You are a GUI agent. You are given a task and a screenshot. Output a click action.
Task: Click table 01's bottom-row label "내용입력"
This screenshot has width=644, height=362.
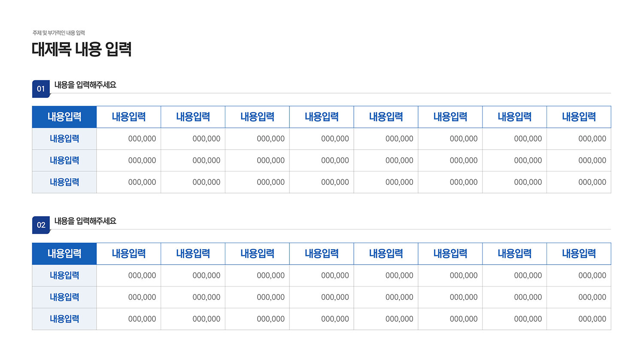pyautogui.click(x=64, y=182)
